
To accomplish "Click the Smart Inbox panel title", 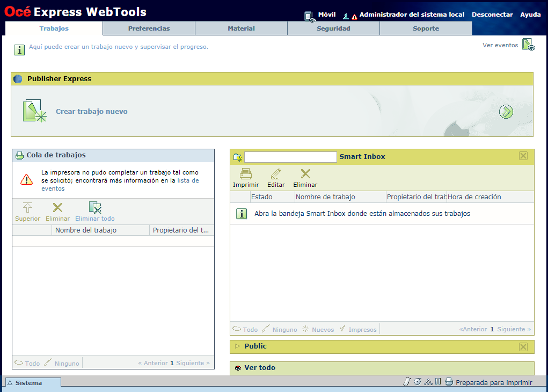I will coord(362,157).
